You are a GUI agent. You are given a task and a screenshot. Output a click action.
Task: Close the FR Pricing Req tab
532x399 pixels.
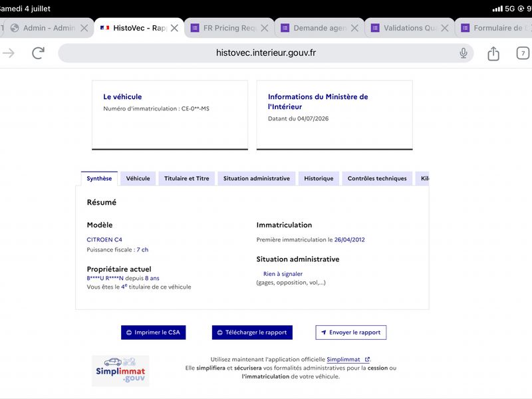click(x=265, y=28)
